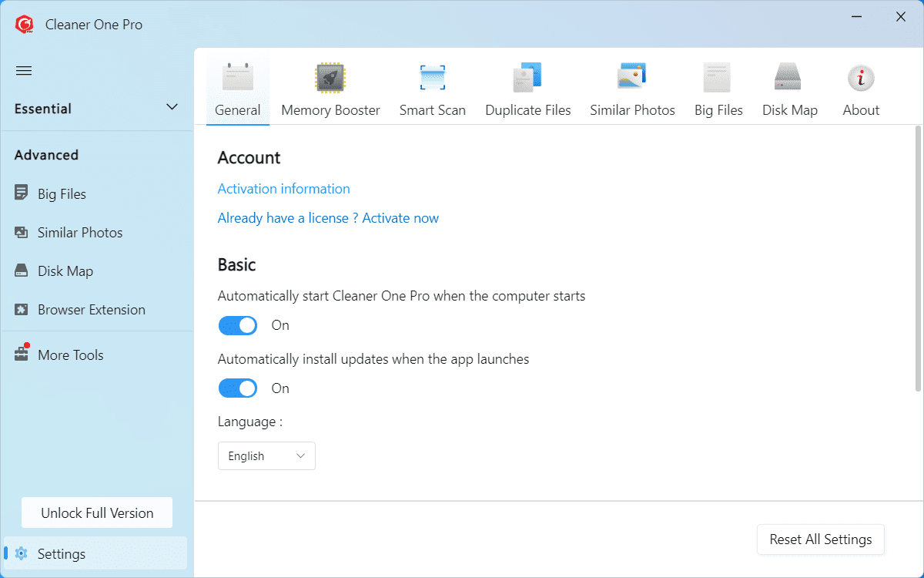Image resolution: width=924 pixels, height=578 pixels.
Task: Switch to the Disk Map tab label
Action: [x=790, y=110]
